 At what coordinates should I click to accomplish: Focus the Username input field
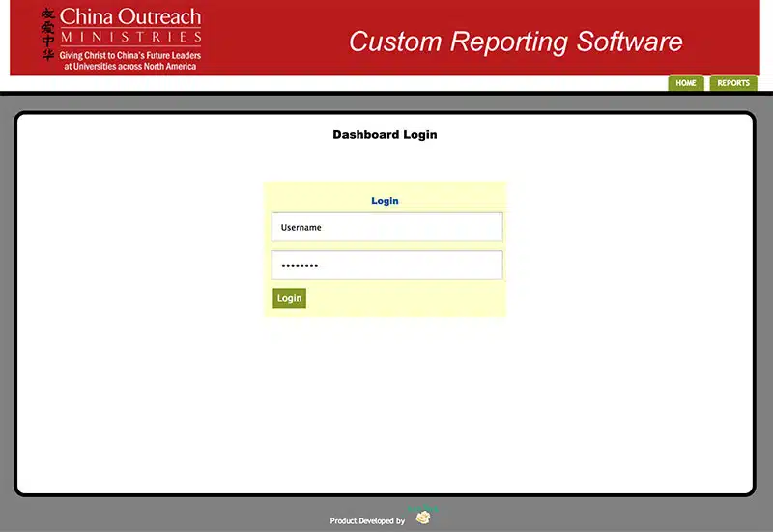click(x=386, y=227)
